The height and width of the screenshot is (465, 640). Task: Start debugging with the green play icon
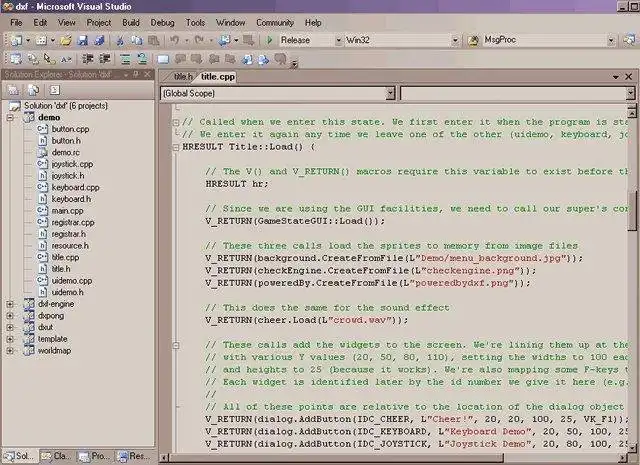click(x=269, y=40)
